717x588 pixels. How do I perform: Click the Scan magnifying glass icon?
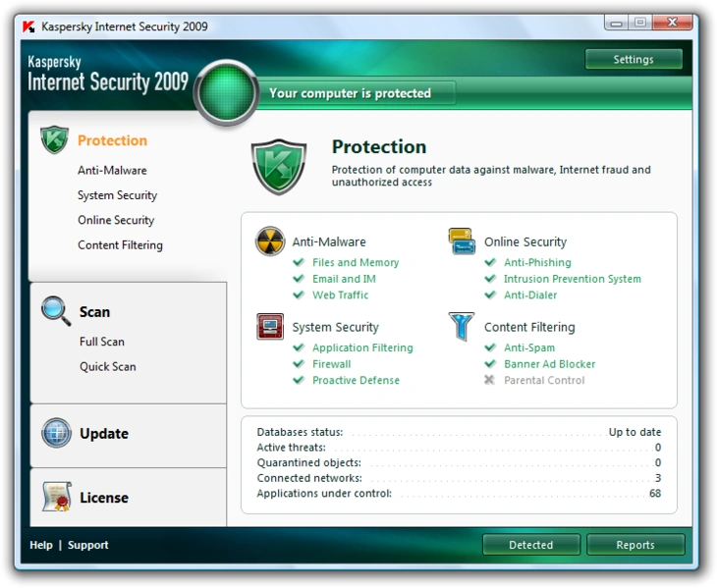point(56,311)
